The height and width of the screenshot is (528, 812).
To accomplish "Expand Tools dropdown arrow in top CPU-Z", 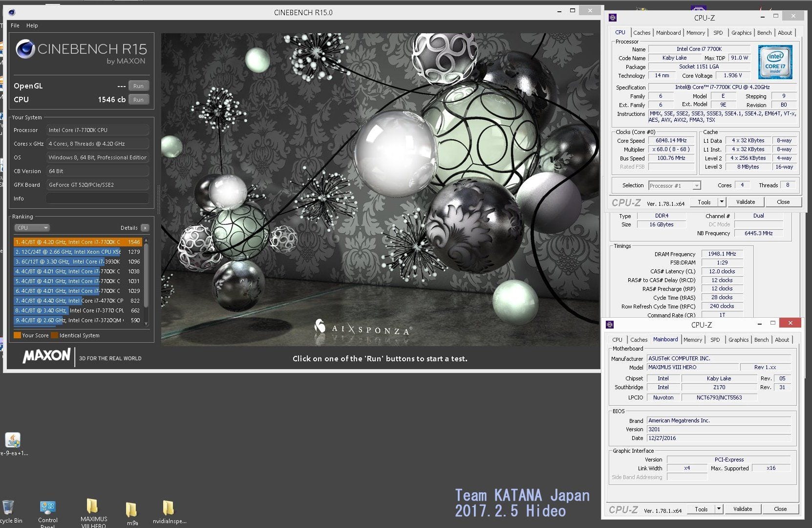I will click(722, 202).
